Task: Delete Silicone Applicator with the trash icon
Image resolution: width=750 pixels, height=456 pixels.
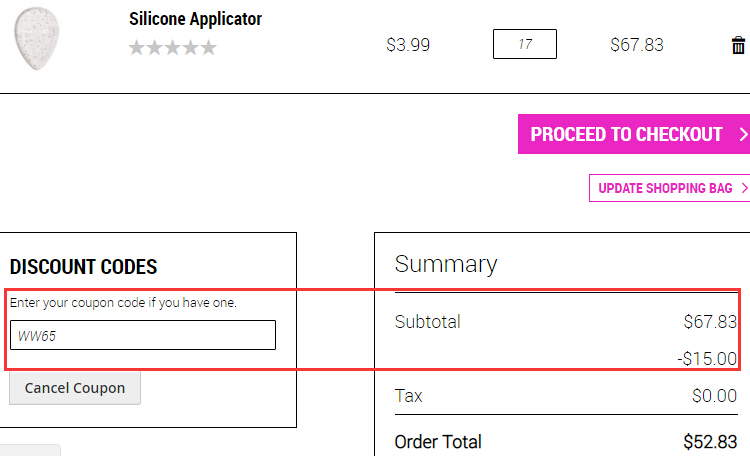Action: (x=738, y=45)
